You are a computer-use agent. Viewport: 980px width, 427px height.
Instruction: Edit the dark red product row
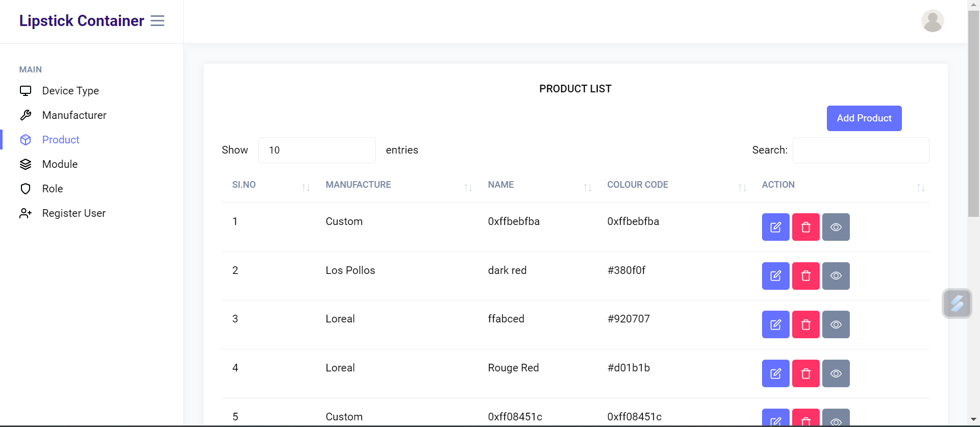tap(775, 276)
